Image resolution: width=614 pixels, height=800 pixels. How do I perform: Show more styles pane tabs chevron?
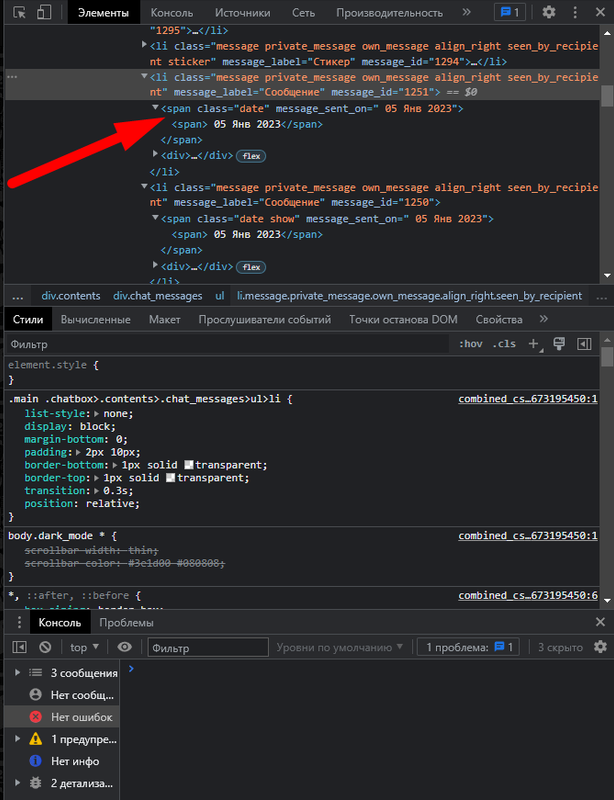pyautogui.click(x=544, y=319)
